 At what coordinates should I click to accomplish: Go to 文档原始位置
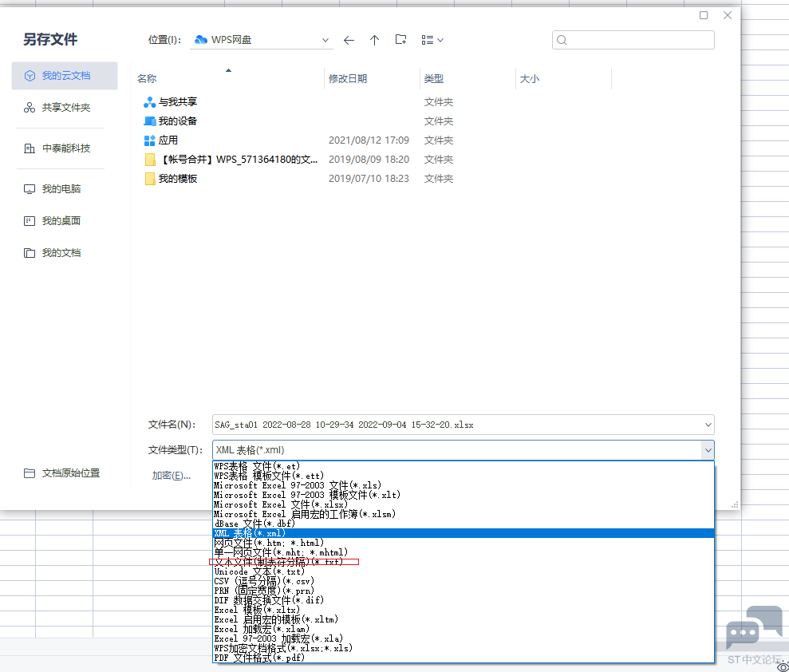tap(62, 473)
